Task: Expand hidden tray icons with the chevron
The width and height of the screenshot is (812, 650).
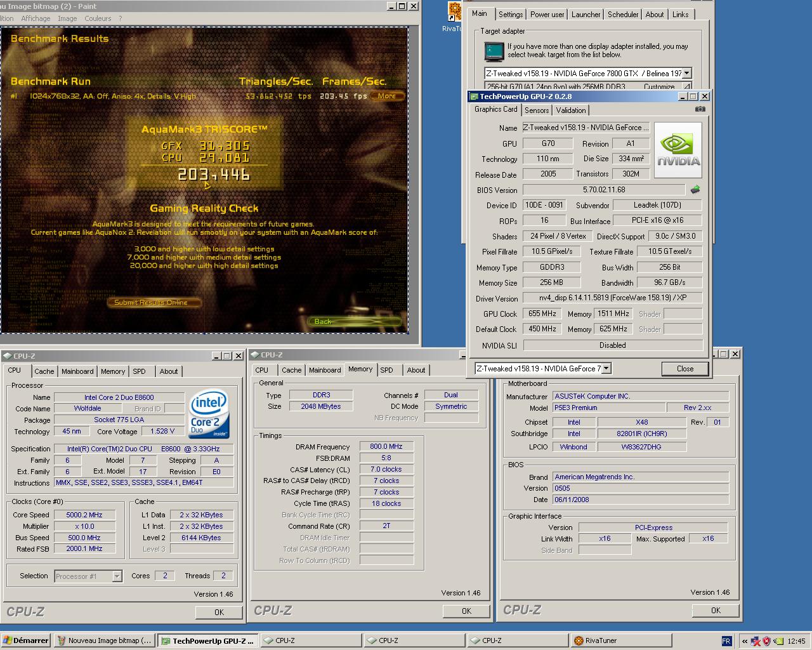Action: [x=743, y=641]
